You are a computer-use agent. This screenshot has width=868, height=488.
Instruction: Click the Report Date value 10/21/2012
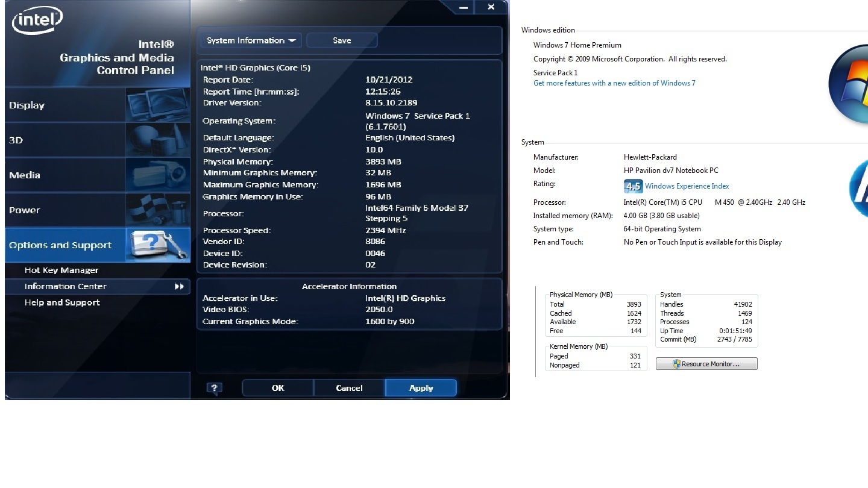[389, 80]
